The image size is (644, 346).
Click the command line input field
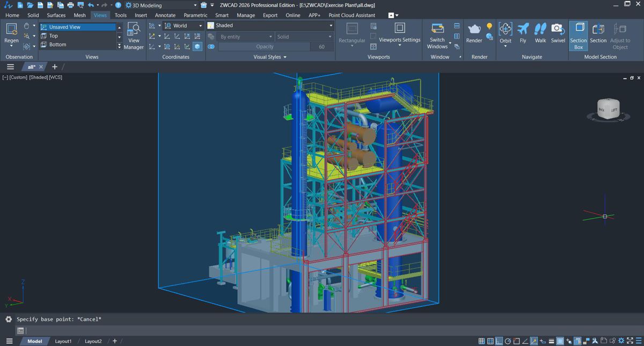click(x=333, y=331)
